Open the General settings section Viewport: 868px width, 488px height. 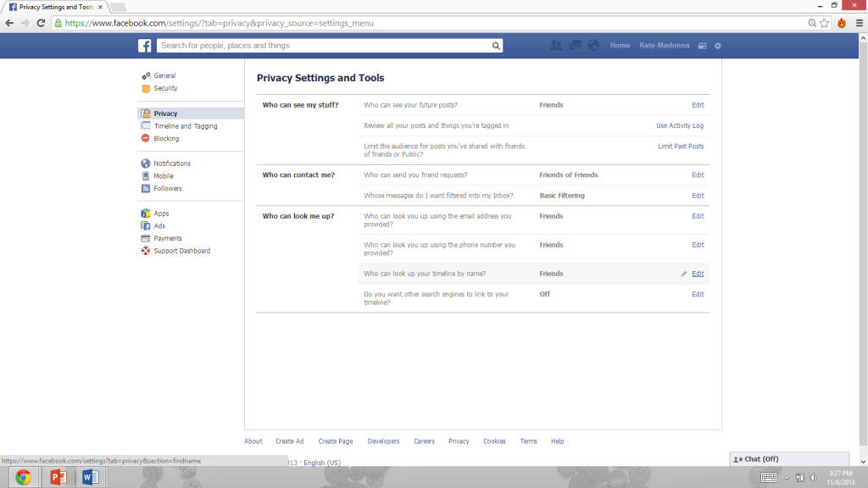tap(164, 75)
